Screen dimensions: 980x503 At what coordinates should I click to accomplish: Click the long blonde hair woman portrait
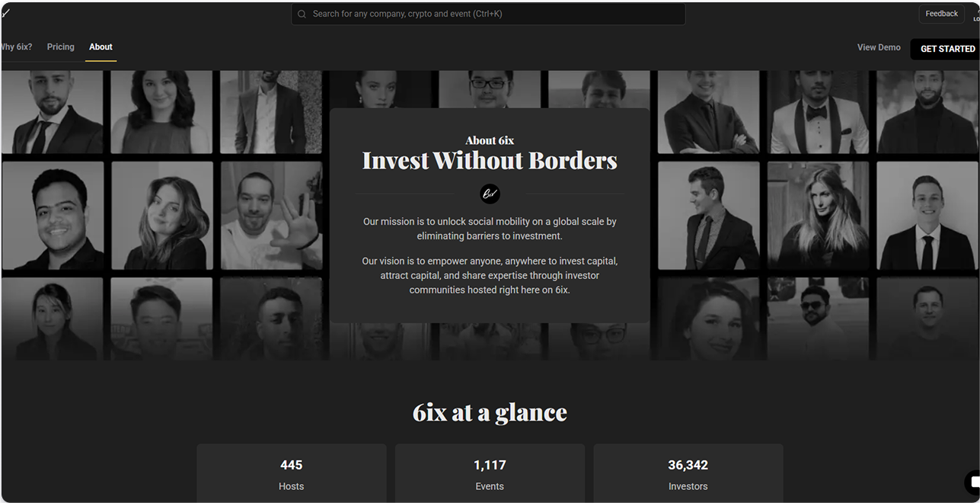click(x=818, y=216)
